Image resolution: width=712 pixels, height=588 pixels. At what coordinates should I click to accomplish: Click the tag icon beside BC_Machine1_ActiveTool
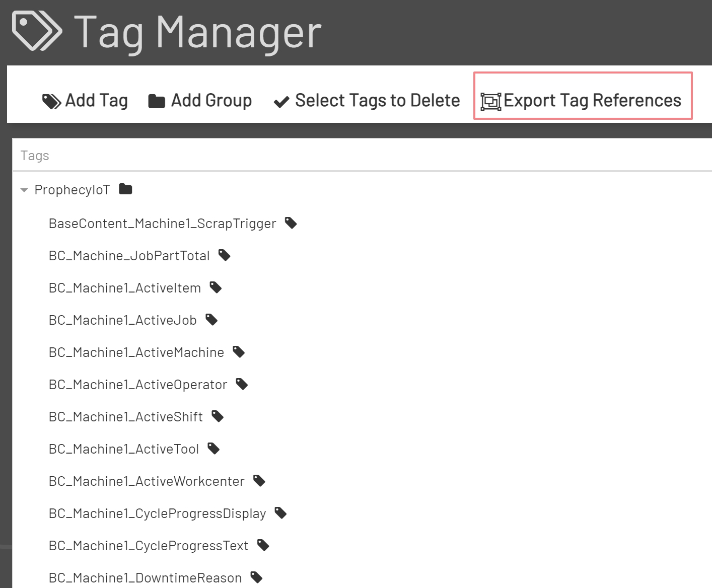coord(213,449)
